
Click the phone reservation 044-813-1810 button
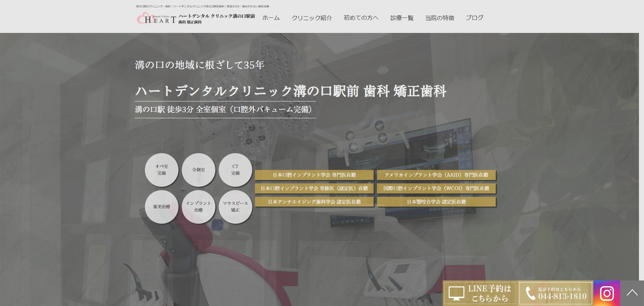(556, 293)
